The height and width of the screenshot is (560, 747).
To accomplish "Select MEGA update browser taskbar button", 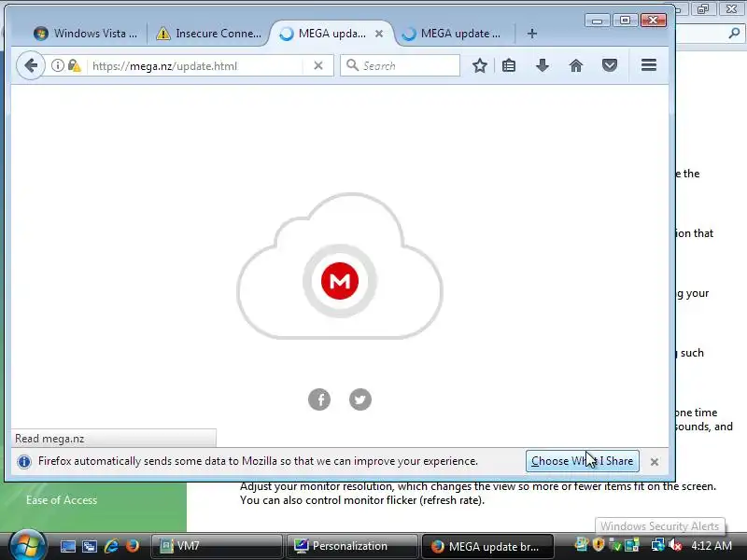I will (x=487, y=546).
